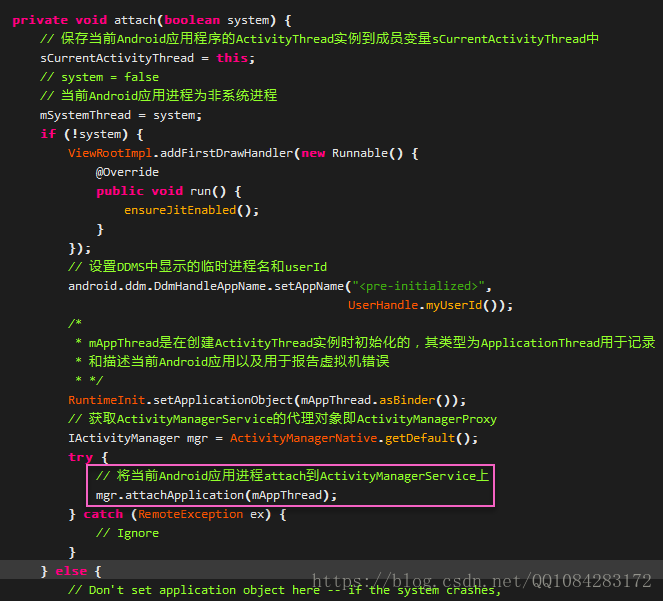The width and height of the screenshot is (663, 601).
Task: Click 'mgr.attachApplication(mAppThread);' line
Action: (216, 495)
